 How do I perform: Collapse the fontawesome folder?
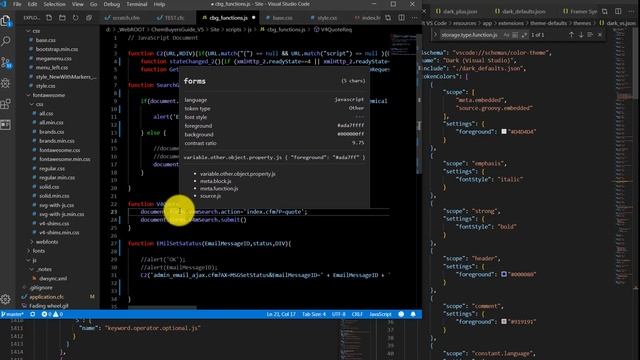coord(28,95)
